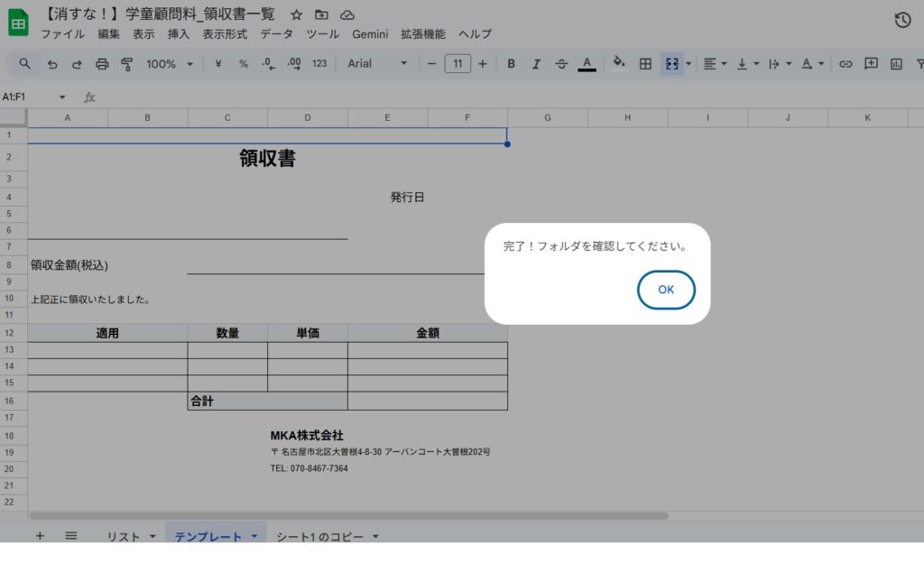Screen dimensions: 924x573
Task: Star this spreadsheet document
Action: coord(297,14)
